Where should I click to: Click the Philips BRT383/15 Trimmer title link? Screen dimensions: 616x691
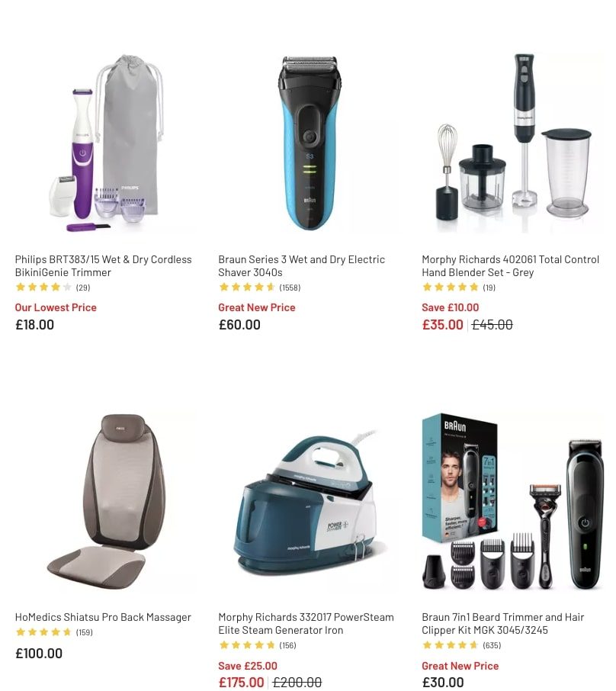tap(104, 265)
